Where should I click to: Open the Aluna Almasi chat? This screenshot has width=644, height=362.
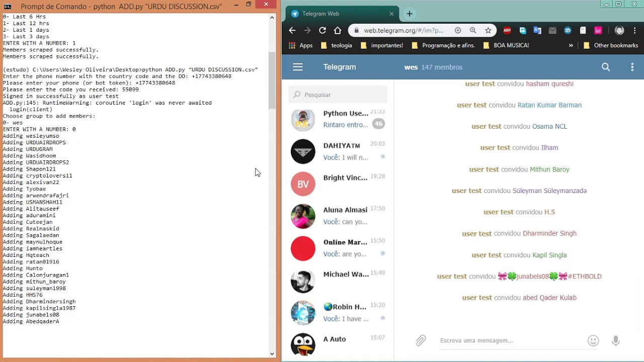point(338,216)
